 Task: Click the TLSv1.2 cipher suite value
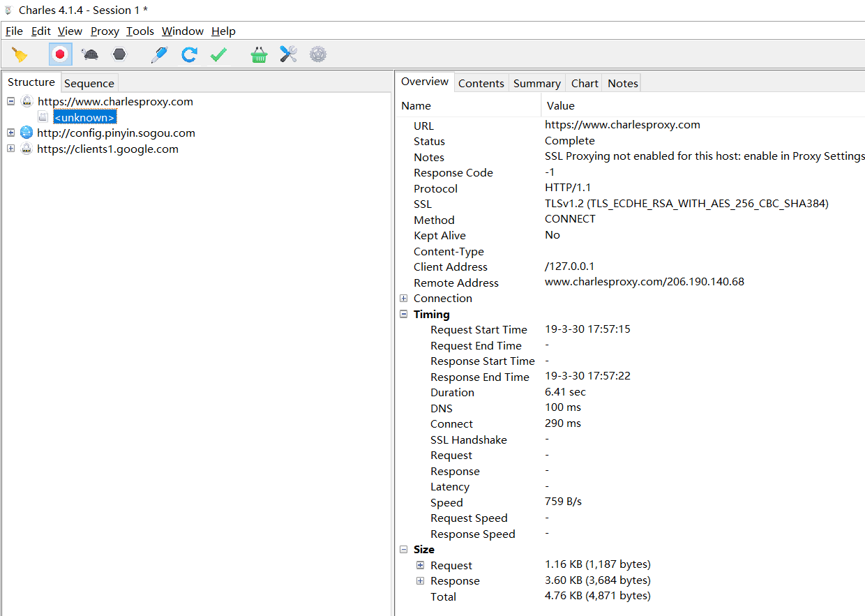pyautogui.click(x=686, y=204)
